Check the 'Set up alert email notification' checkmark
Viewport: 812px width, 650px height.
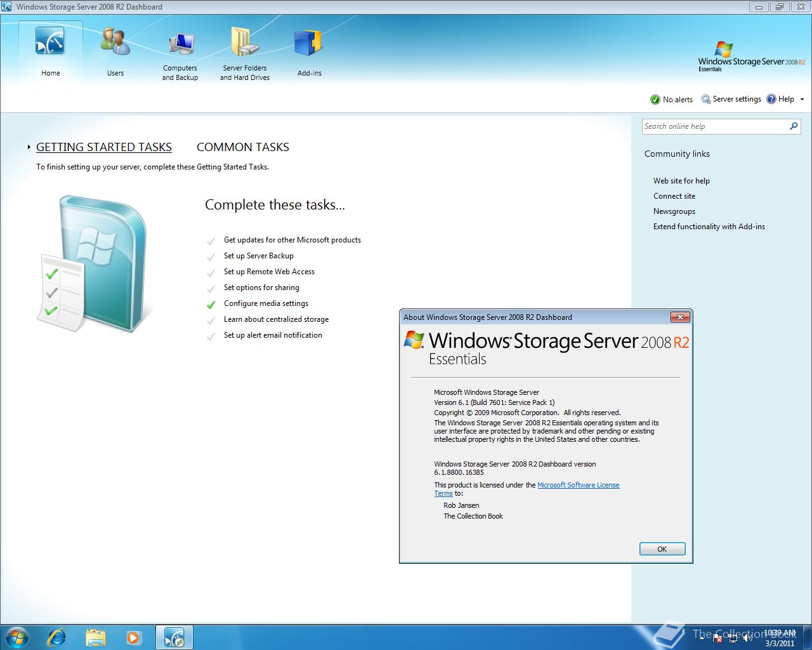coord(211,336)
